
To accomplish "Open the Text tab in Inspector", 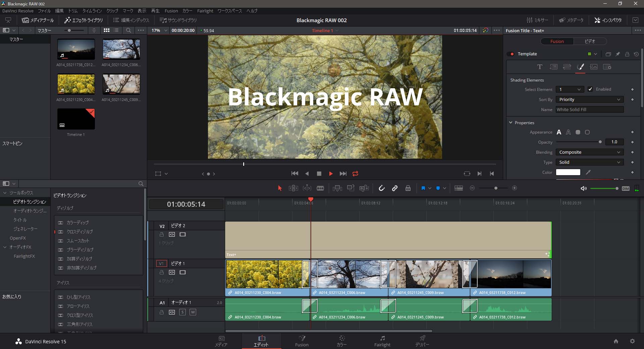I will point(540,67).
